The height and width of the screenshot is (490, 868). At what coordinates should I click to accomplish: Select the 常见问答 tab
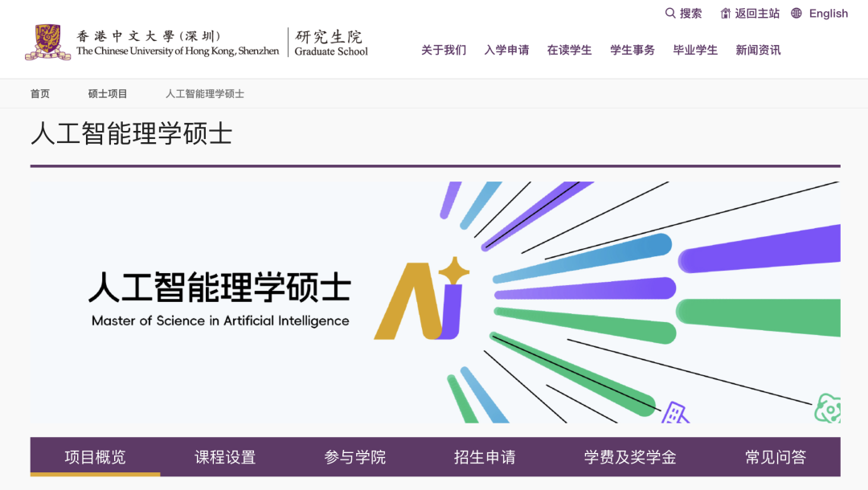coord(776,457)
